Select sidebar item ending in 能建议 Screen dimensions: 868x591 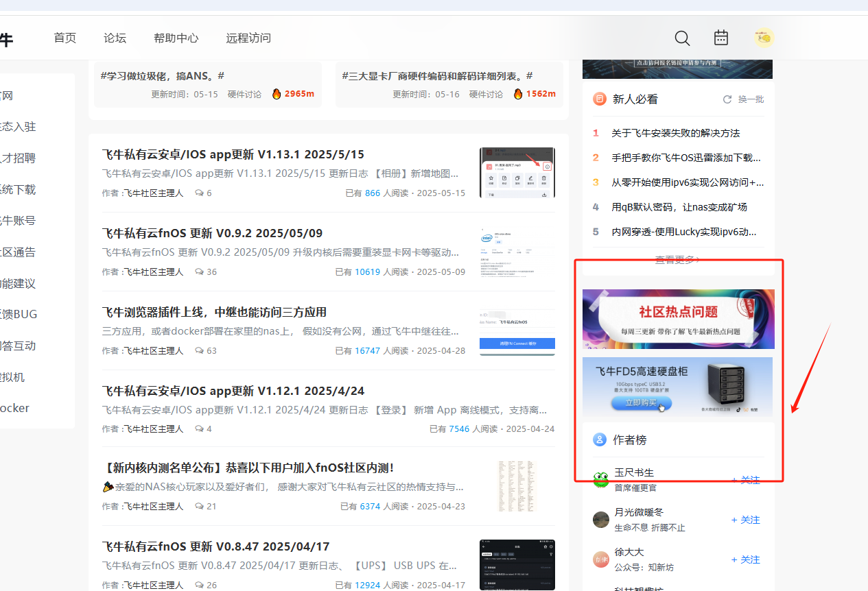(x=18, y=283)
